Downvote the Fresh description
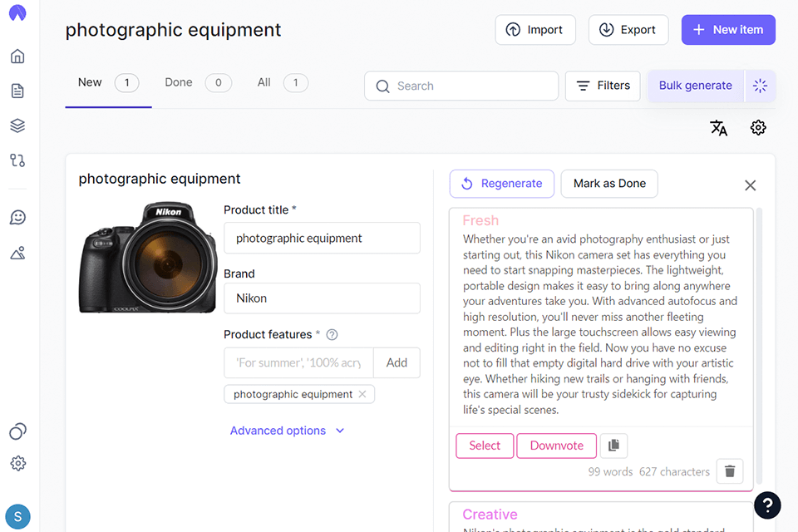This screenshot has height=532, width=798. (556, 446)
